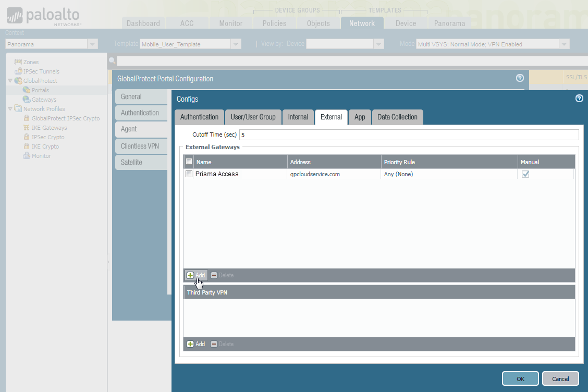Viewport: 588px width, 392px height.
Task: Select IPSec Tunnels in the sidebar
Action: point(41,71)
